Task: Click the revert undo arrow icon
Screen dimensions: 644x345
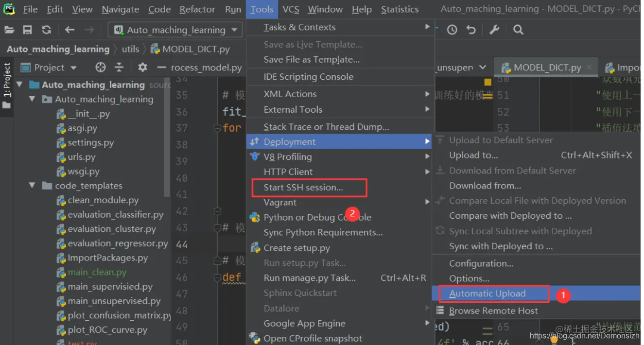Action: pyautogui.click(x=471, y=30)
